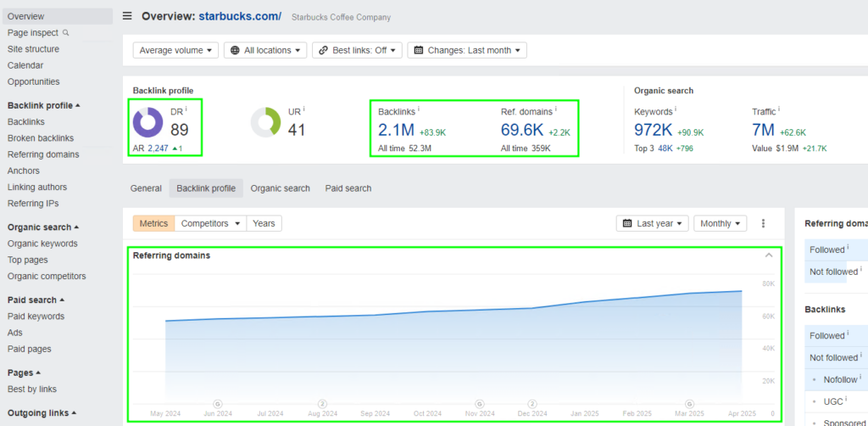Open the three-dot chart options menu
Image resolution: width=868 pixels, height=426 pixels.
[763, 223]
